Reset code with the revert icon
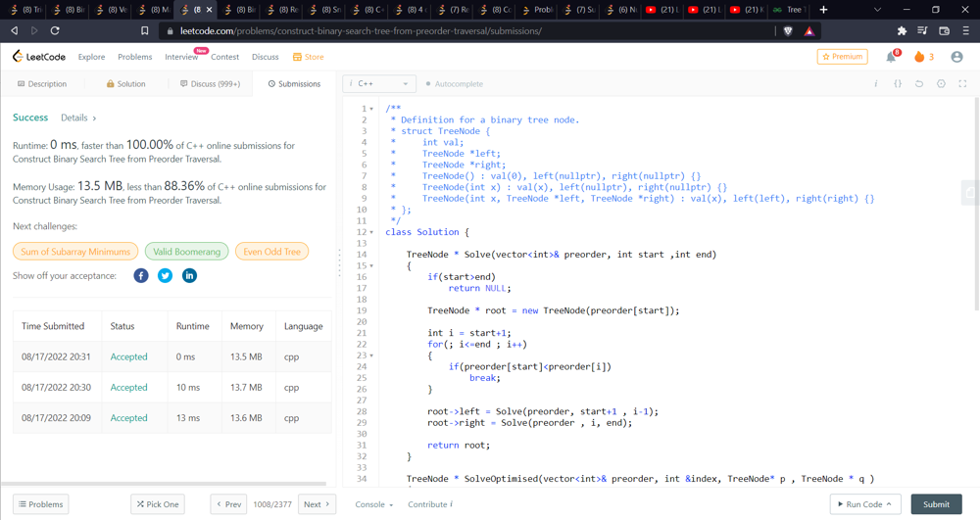980x520 pixels. point(919,84)
